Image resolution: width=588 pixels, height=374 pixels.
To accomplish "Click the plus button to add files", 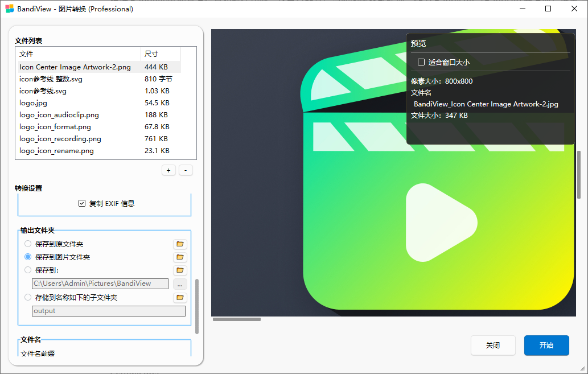I will [168, 170].
